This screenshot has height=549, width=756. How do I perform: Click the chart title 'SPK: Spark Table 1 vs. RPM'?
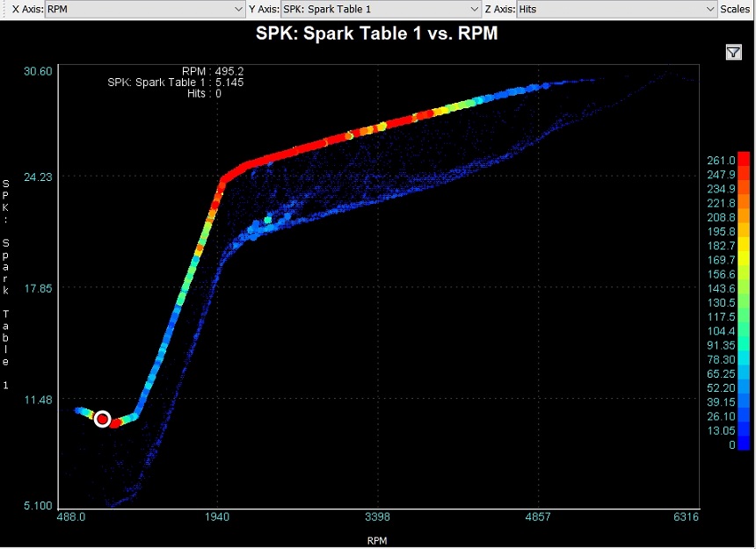(377, 34)
